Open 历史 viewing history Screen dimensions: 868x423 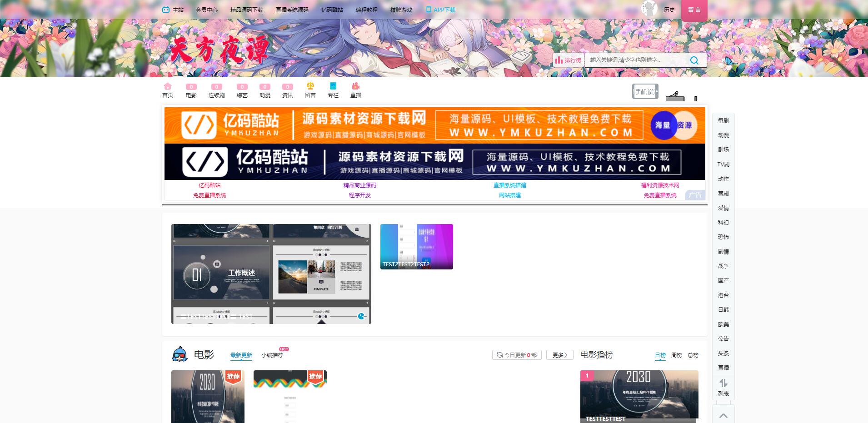(x=669, y=10)
